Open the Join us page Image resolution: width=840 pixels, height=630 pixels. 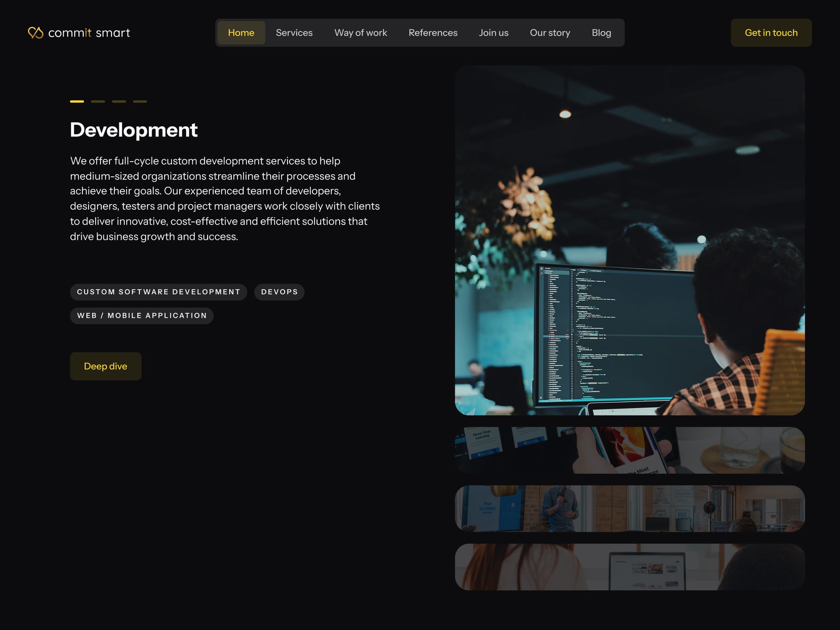point(493,33)
